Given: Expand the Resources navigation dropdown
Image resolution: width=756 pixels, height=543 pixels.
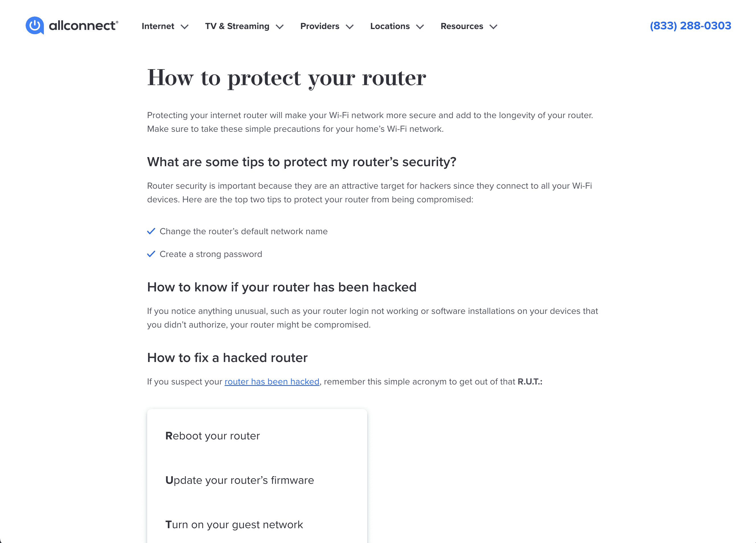Looking at the screenshot, I should click(462, 26).
